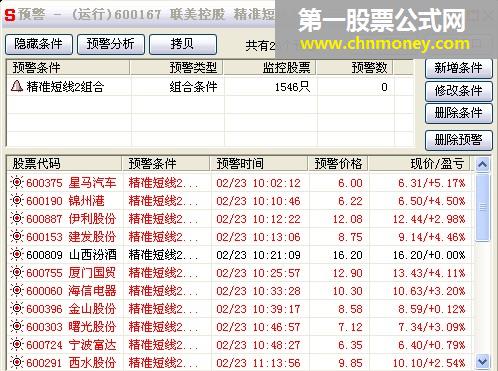Click profit value 7.34/+3.09%
The height and width of the screenshot is (371, 498).
pos(432,327)
